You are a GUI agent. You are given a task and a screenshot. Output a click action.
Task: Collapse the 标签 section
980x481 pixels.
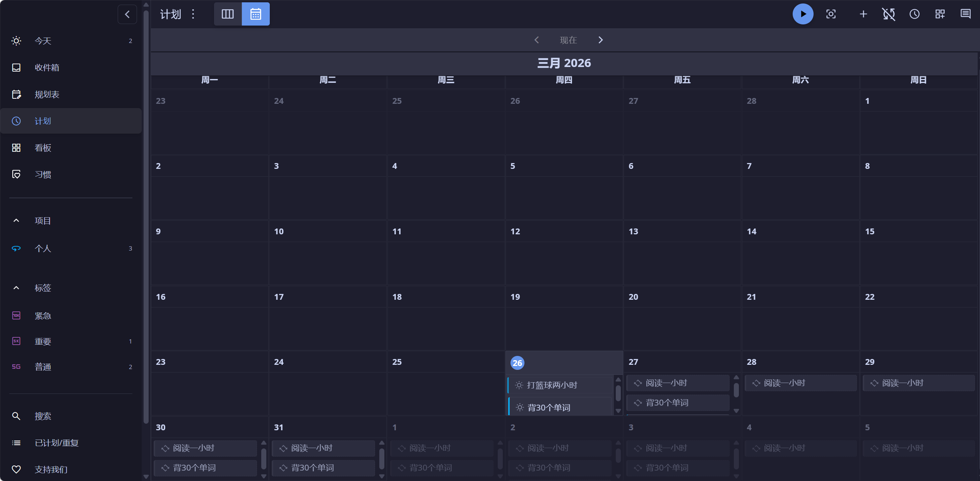point(16,288)
